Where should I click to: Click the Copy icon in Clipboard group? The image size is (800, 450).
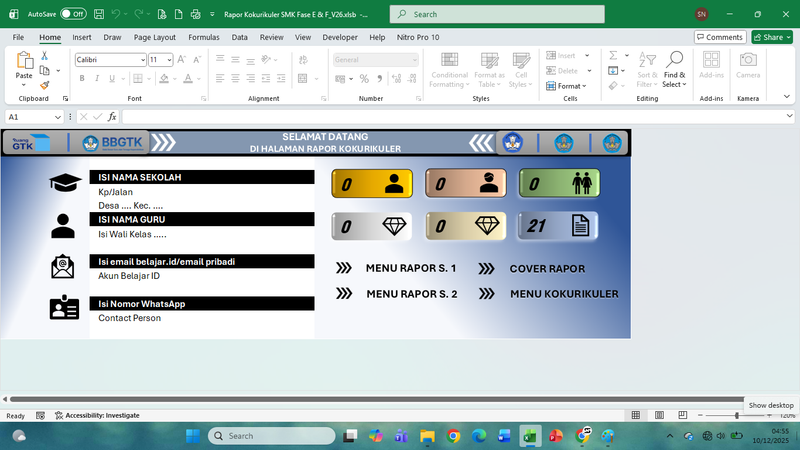44,70
